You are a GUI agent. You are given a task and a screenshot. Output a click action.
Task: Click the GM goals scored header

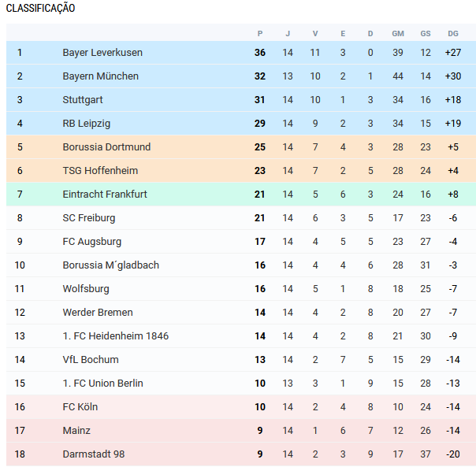click(398, 34)
